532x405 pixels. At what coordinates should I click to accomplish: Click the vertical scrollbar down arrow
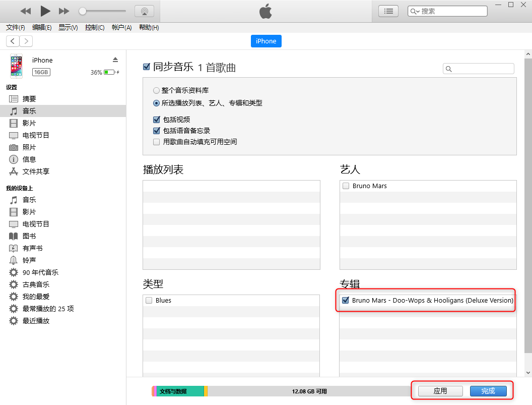[x=528, y=373]
